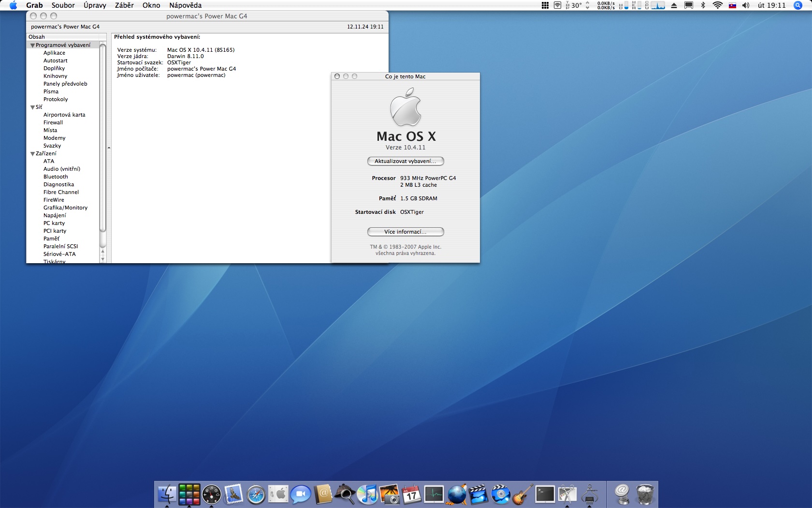Screen dimensions: 812x508
Task: Click Aktualizovat vybavení button
Action: click(406, 161)
